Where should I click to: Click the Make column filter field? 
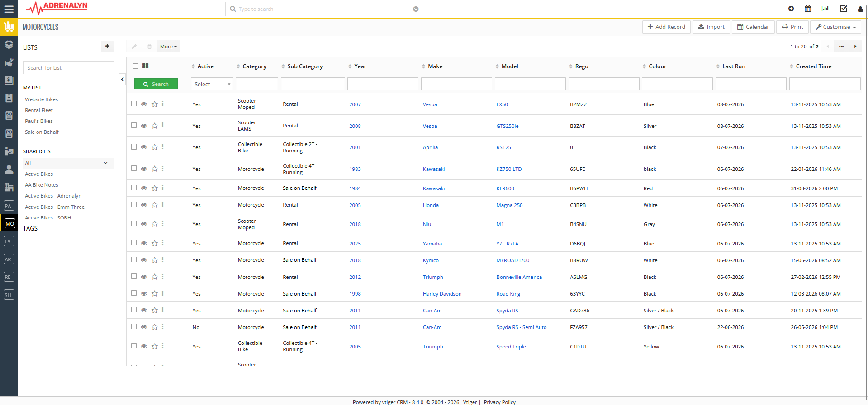coord(456,84)
